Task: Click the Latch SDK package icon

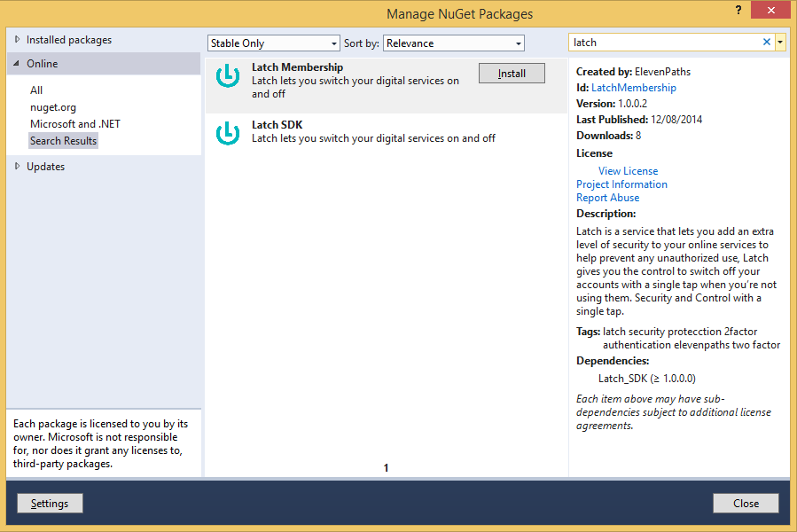Action: (x=228, y=133)
